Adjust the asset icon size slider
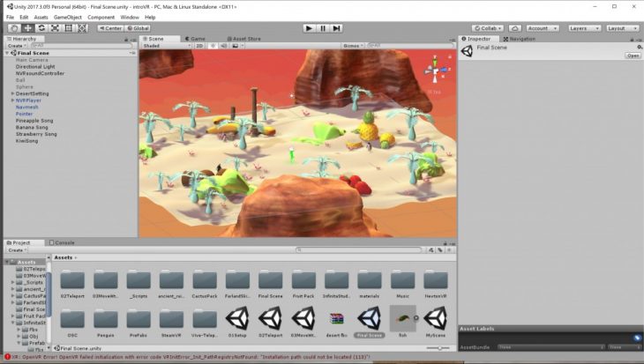644x364 pixels. point(438,348)
